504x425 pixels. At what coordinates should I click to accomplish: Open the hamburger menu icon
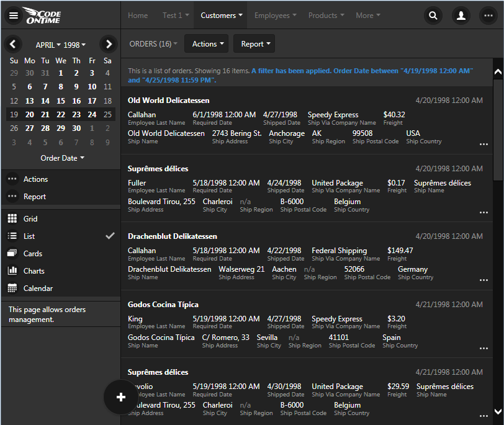pyautogui.click(x=14, y=16)
